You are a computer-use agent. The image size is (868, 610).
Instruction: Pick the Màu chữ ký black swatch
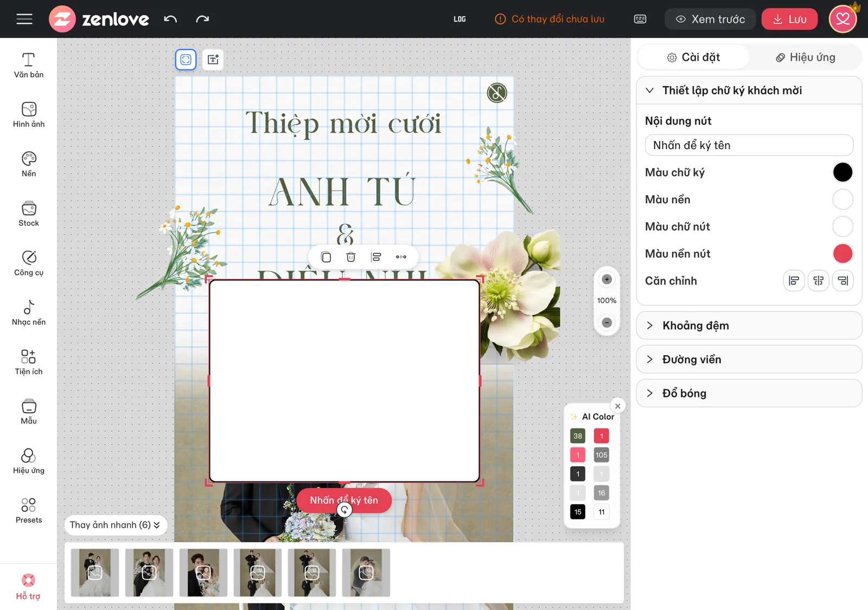click(x=843, y=172)
